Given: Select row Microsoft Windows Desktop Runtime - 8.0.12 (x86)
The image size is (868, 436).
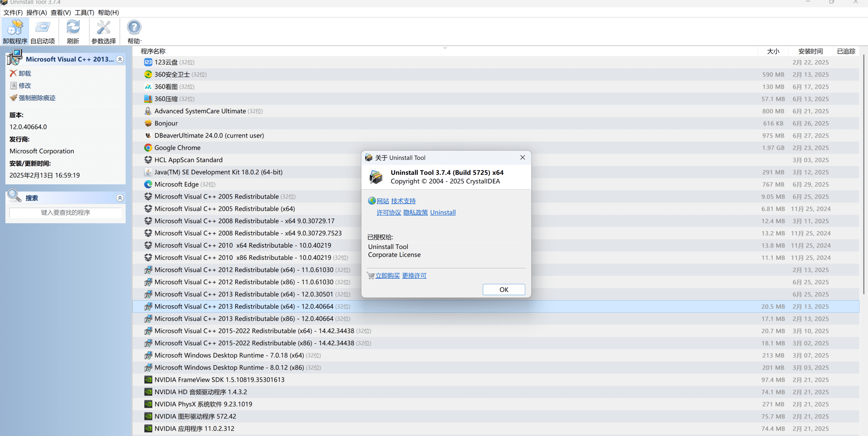Looking at the screenshot, I should tap(496, 368).
